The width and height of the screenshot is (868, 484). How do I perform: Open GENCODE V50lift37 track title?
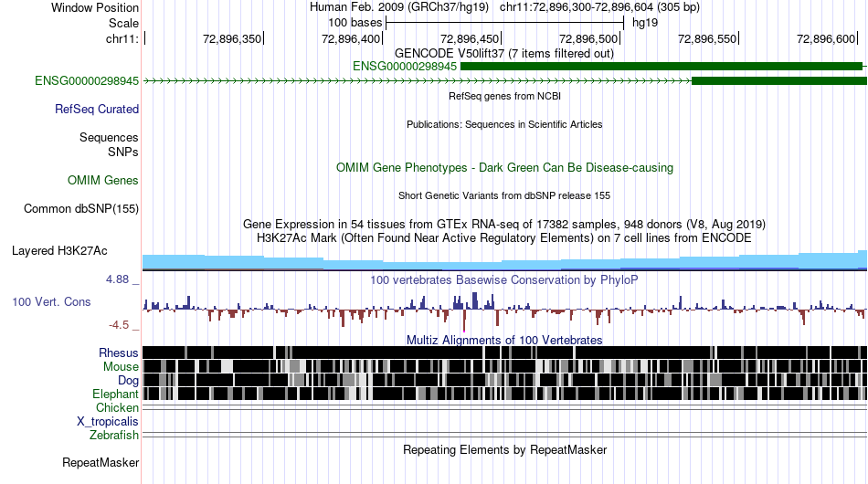(504, 54)
